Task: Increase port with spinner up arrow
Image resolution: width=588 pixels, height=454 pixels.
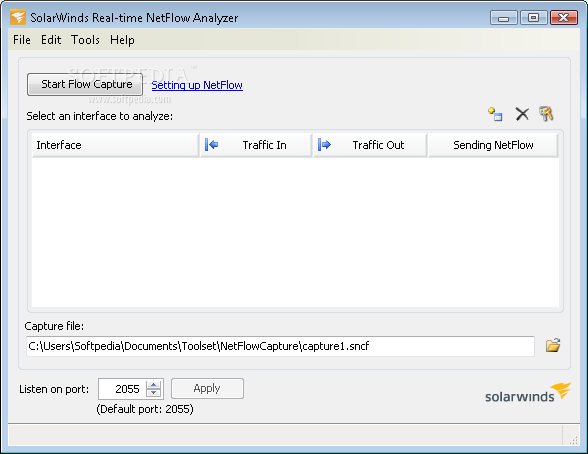Action: tap(153, 384)
